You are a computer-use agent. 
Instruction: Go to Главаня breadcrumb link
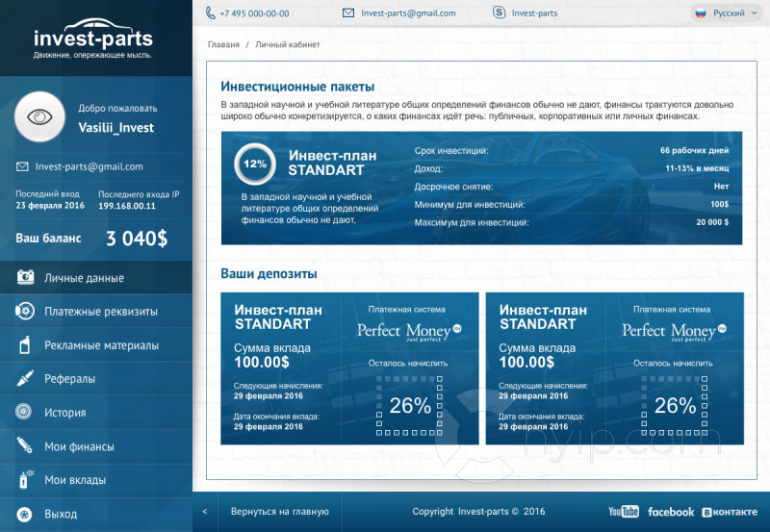(223, 44)
